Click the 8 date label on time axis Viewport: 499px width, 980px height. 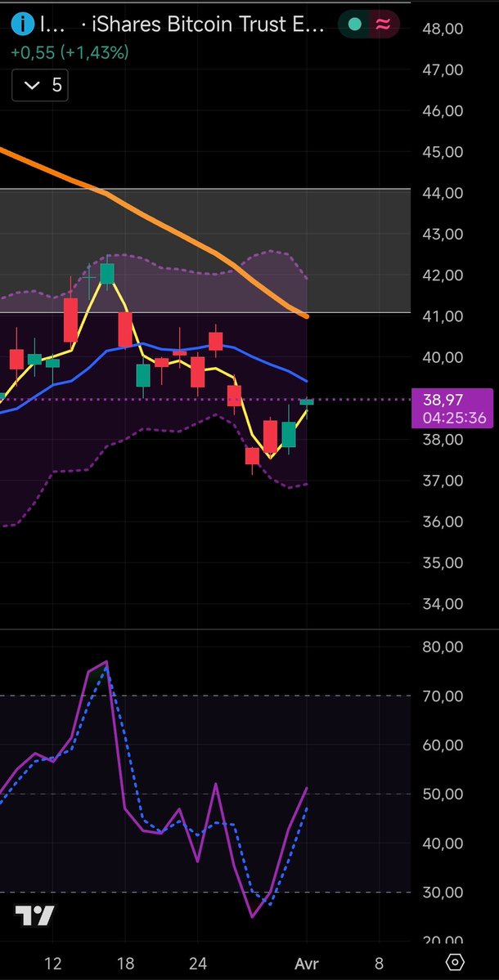(x=379, y=963)
